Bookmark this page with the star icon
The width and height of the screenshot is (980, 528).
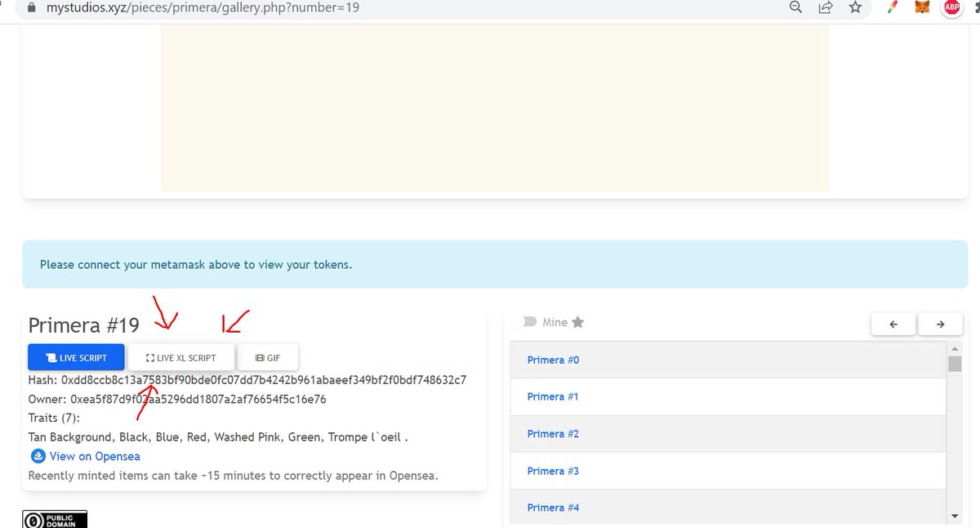855,7
